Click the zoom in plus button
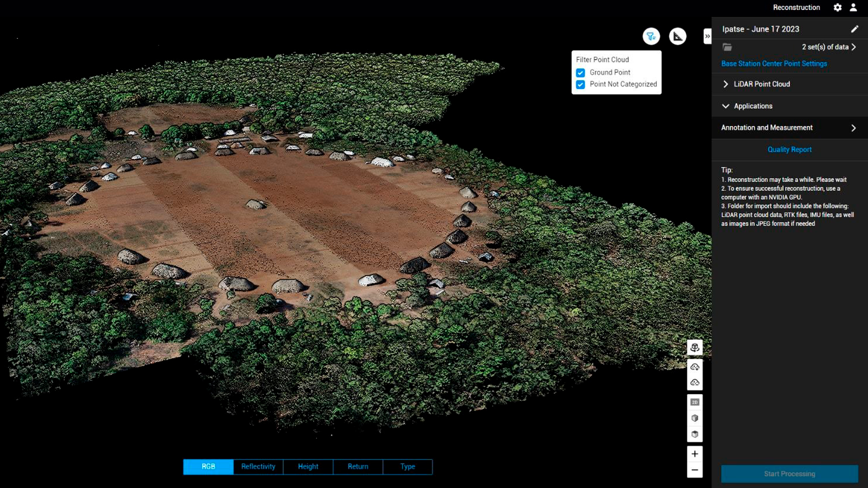Image resolution: width=868 pixels, height=488 pixels. 695,454
